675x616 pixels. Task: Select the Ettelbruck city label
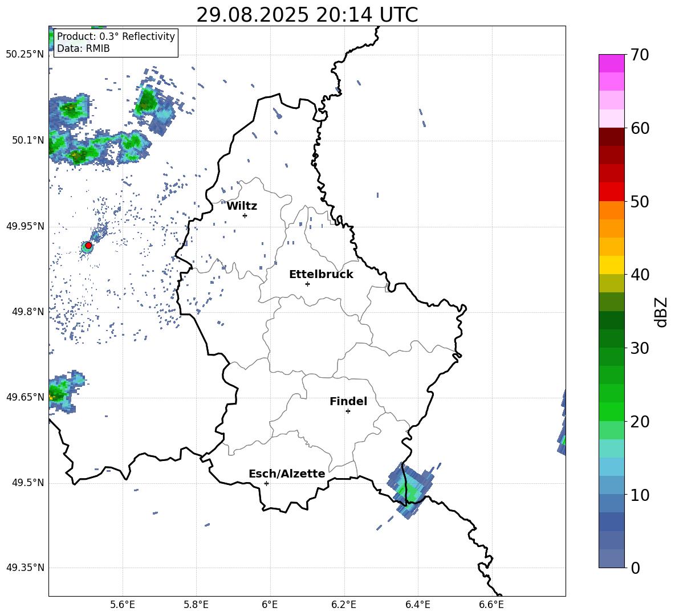(321, 275)
